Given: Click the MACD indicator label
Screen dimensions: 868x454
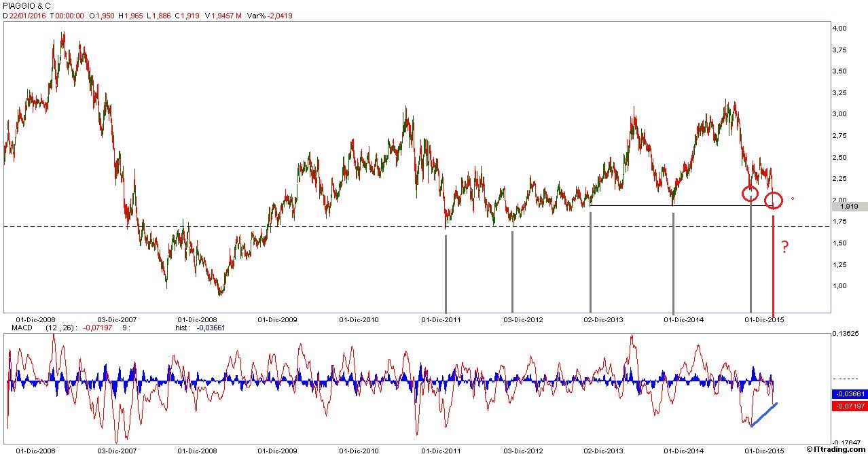Looking at the screenshot, I should 15,328.
